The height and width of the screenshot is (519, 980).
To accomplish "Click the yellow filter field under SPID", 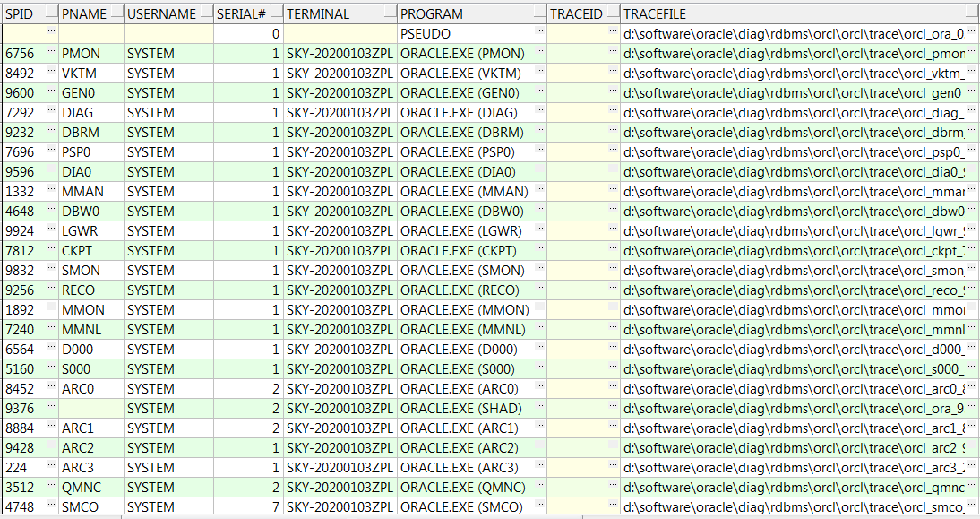I will click(x=27, y=33).
